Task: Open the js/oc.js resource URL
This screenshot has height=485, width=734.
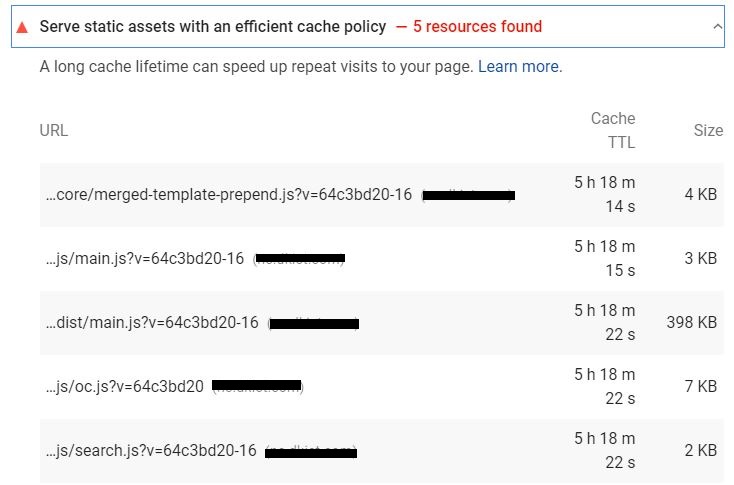Action: (125, 387)
